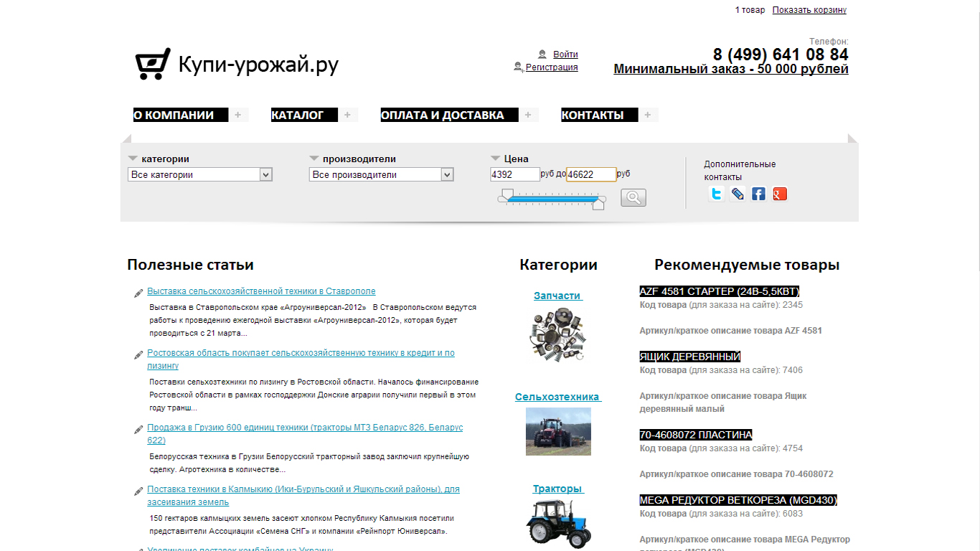The image size is (980, 551).
Task: Click pencil icon beside Калмыкию article
Action: [x=138, y=491]
